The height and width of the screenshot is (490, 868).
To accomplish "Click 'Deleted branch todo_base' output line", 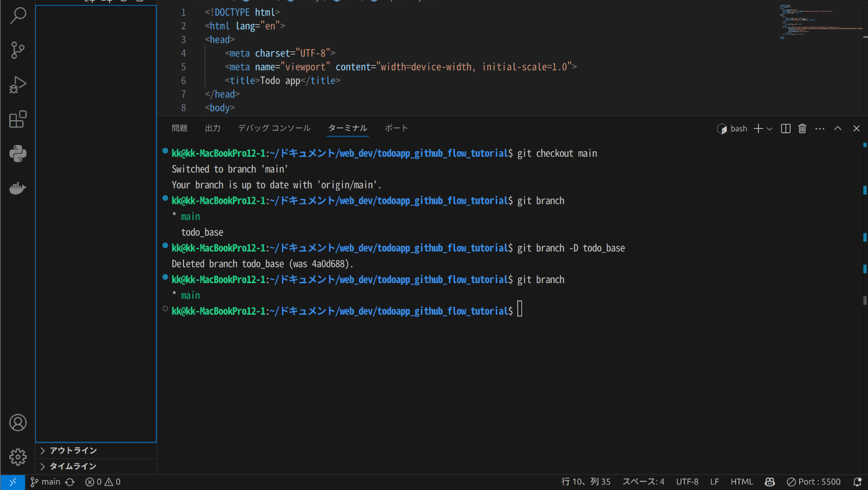I will tap(263, 264).
